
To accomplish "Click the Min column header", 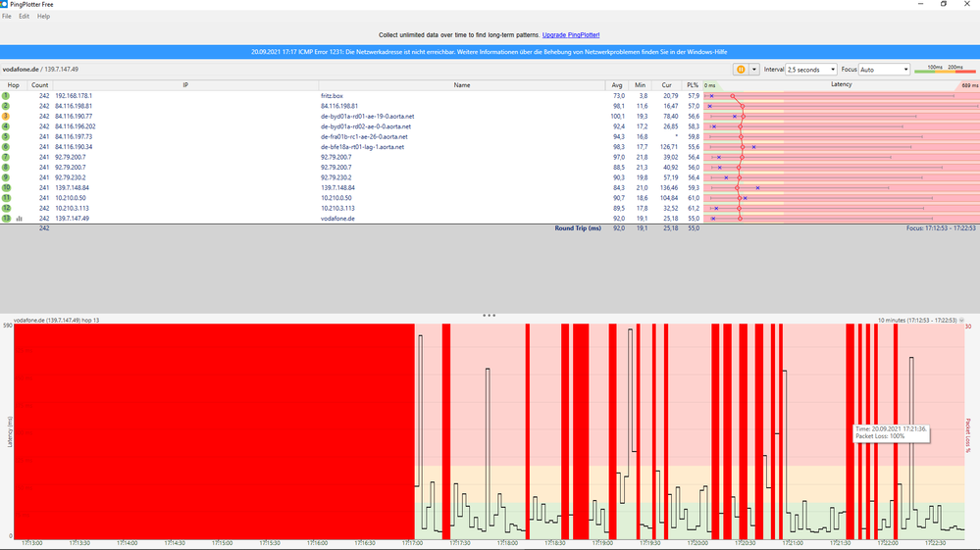I will click(640, 85).
